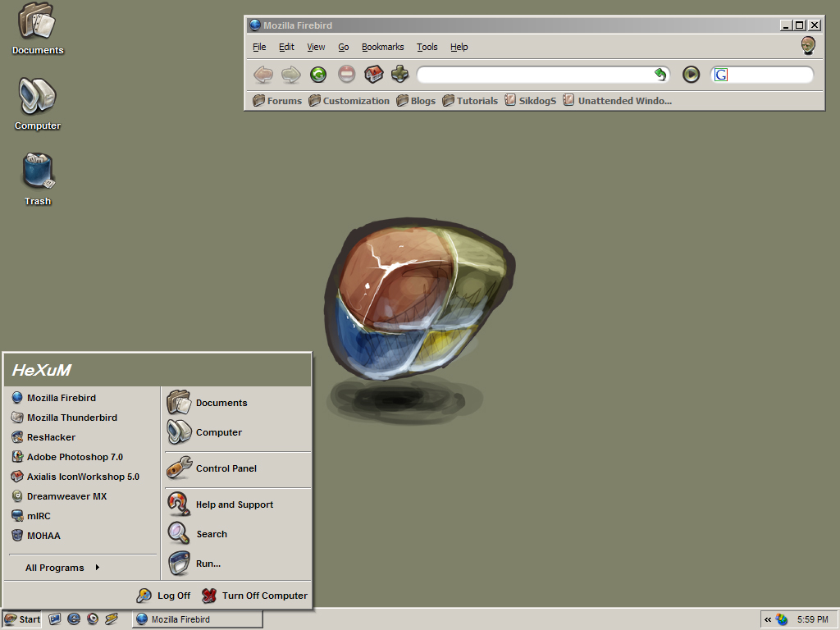Click the Stop loading icon in toolbar
The width and height of the screenshot is (840, 630).
pyautogui.click(x=346, y=75)
